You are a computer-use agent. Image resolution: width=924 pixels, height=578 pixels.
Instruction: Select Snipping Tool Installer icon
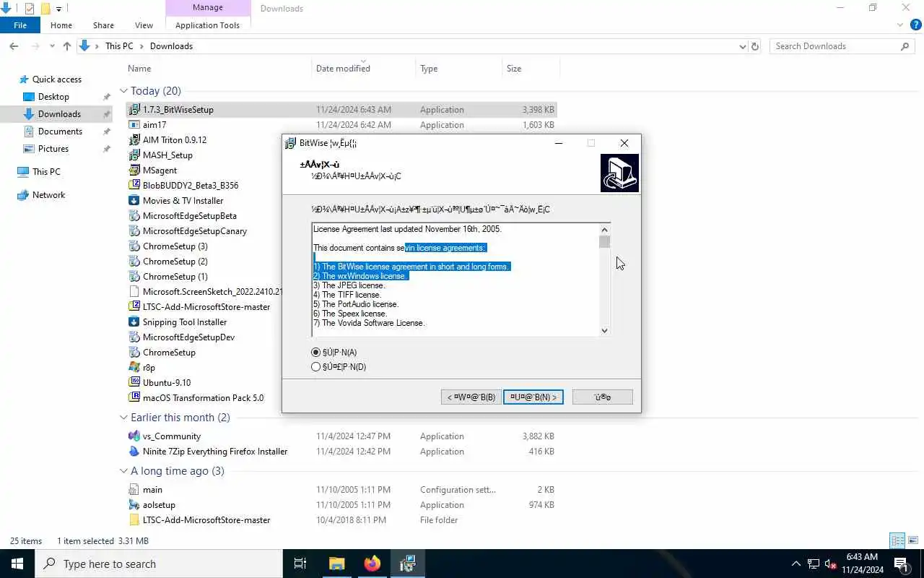pos(134,322)
